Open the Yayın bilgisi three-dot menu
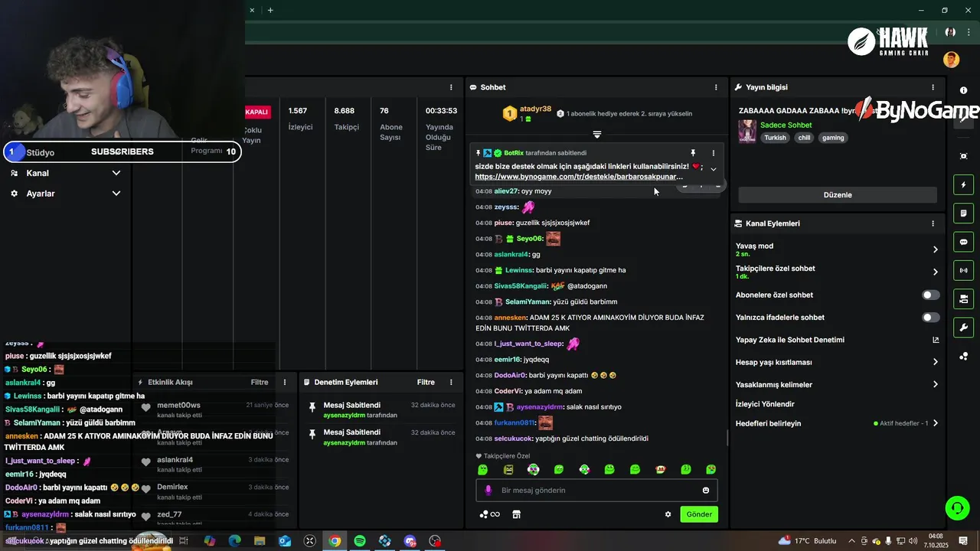Screen dimensions: 980x551 933,87
